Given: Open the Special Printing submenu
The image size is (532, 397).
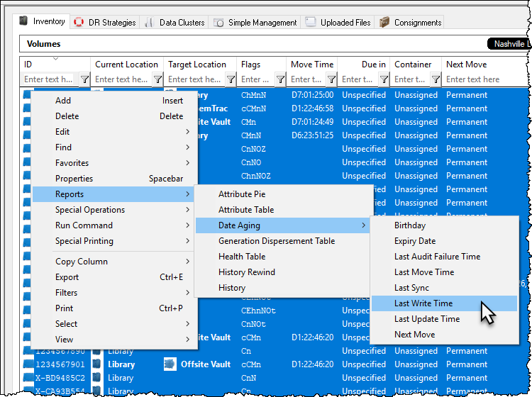Looking at the screenshot, I should (114, 241).
